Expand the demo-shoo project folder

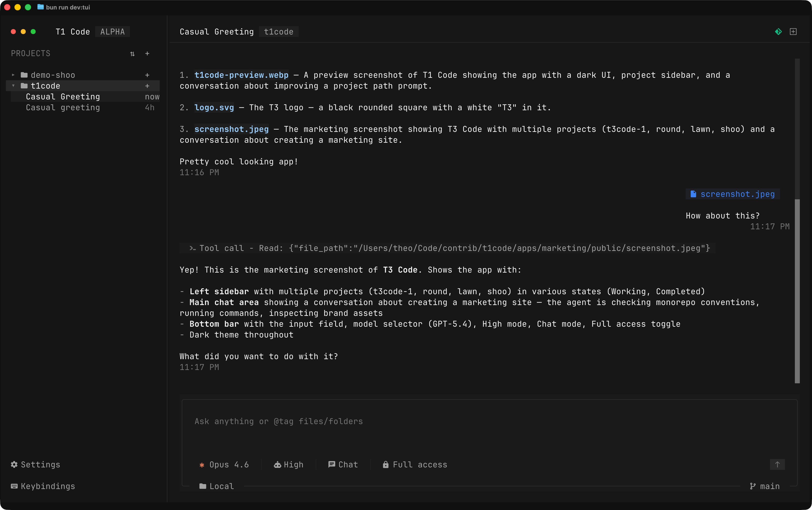[13, 75]
